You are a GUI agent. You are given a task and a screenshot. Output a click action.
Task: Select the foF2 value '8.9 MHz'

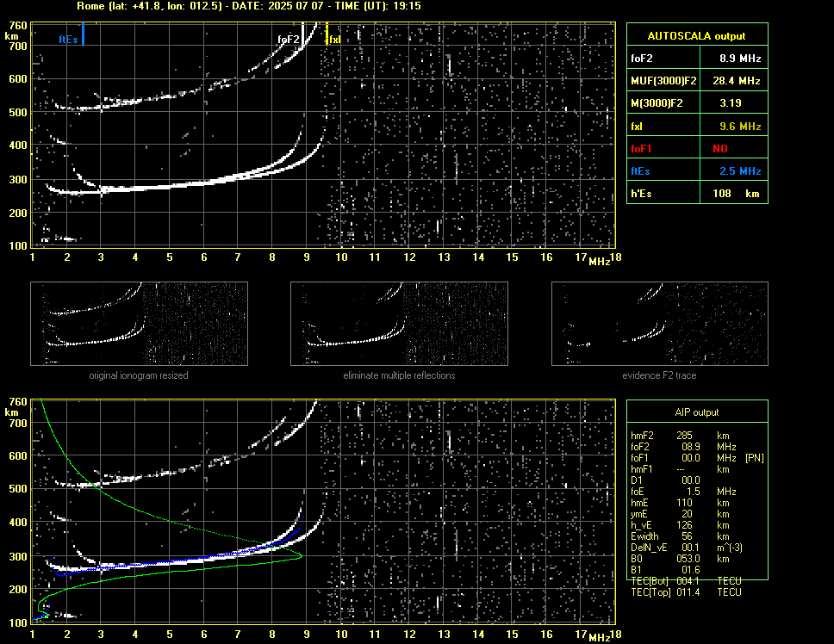coord(740,59)
